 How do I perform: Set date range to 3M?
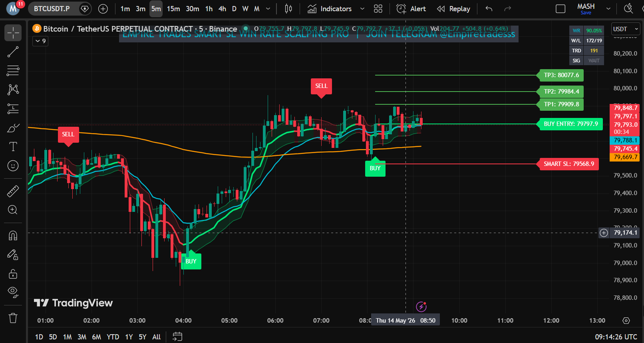[x=82, y=337]
